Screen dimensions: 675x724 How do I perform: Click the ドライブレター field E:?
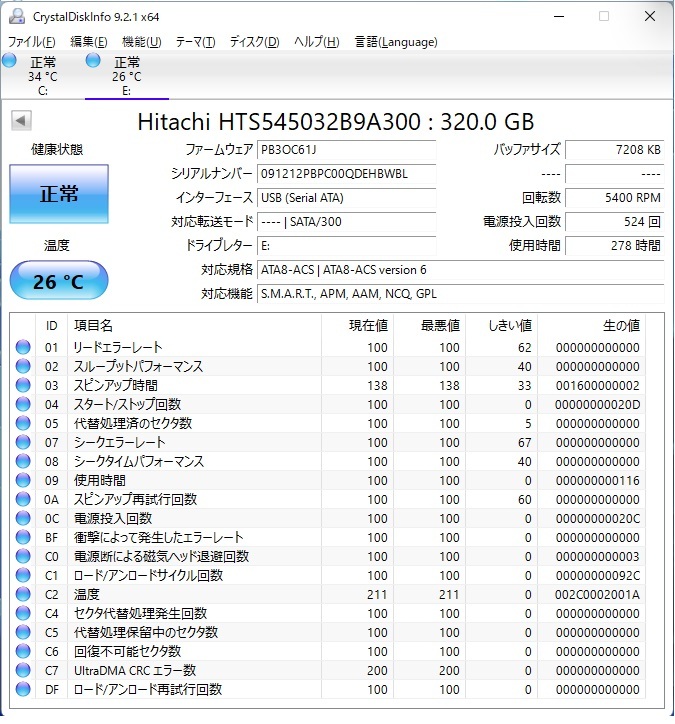(346, 246)
